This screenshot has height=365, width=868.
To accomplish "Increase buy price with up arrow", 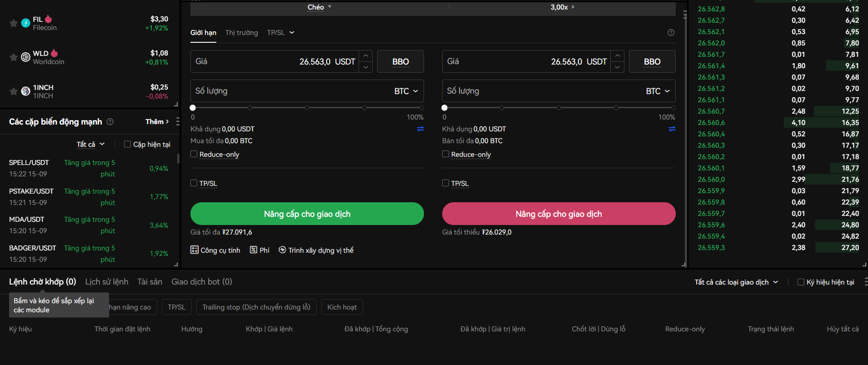I will [x=366, y=56].
